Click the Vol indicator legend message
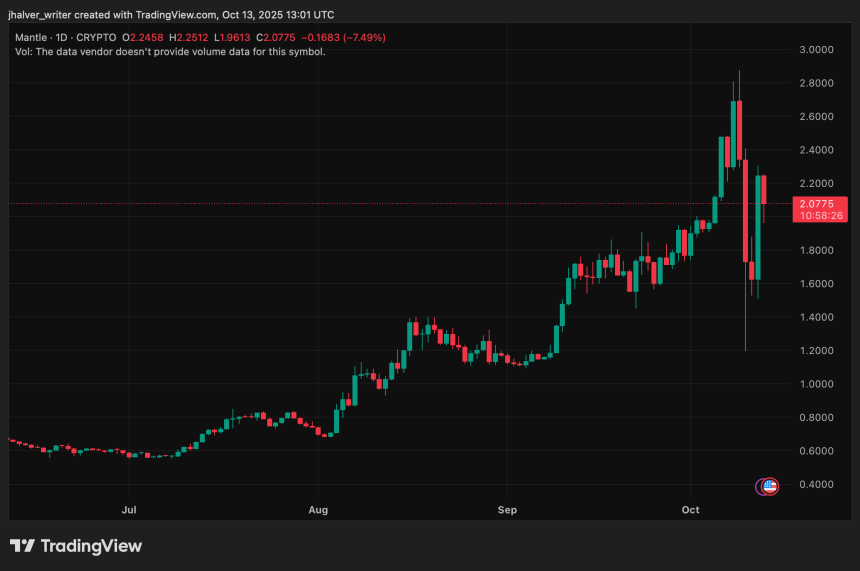The height and width of the screenshot is (571, 860). pyautogui.click(x=170, y=51)
